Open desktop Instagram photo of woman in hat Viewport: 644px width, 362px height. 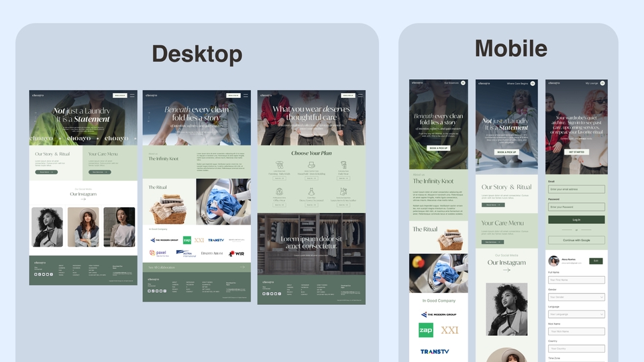point(83,227)
